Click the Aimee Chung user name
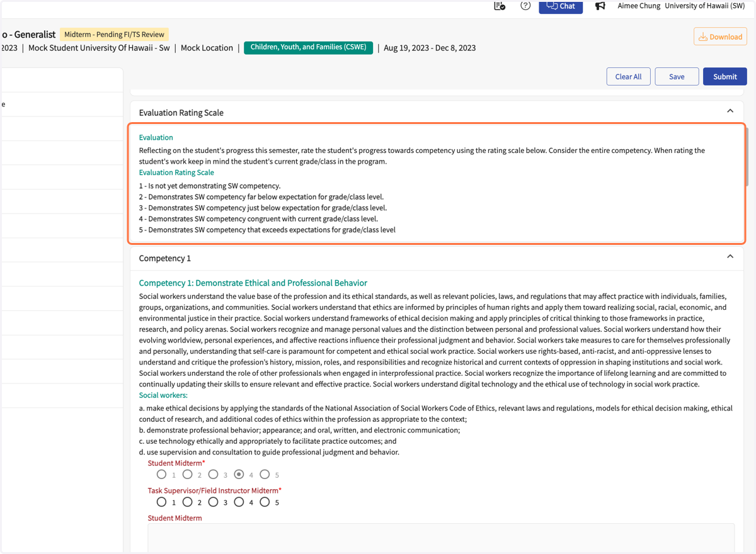This screenshot has width=756, height=554. pos(638,6)
